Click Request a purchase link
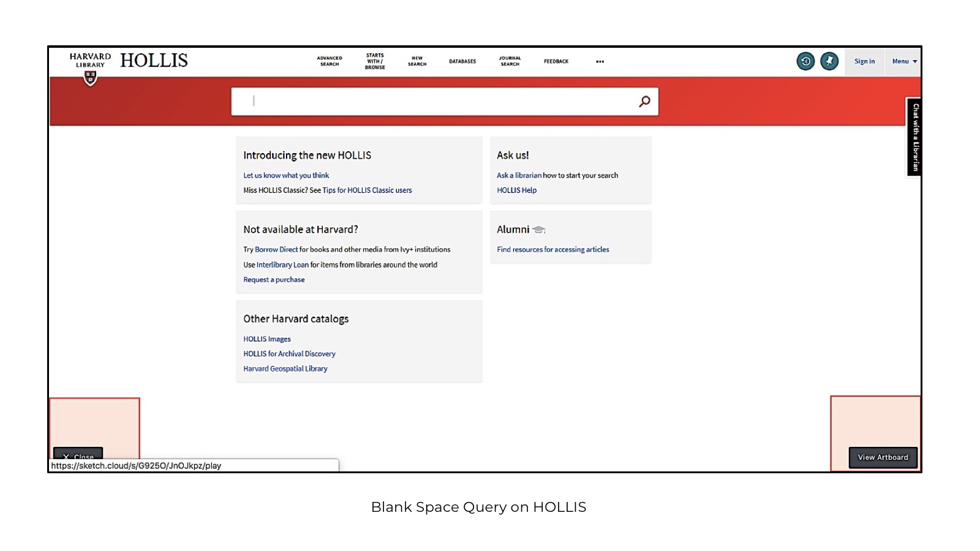The image size is (980, 551). pyautogui.click(x=274, y=280)
